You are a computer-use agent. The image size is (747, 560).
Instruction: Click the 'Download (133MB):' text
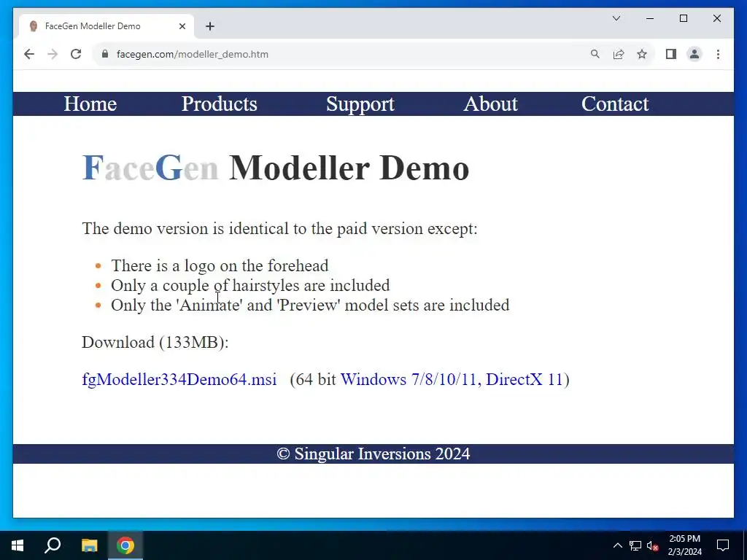click(x=155, y=342)
